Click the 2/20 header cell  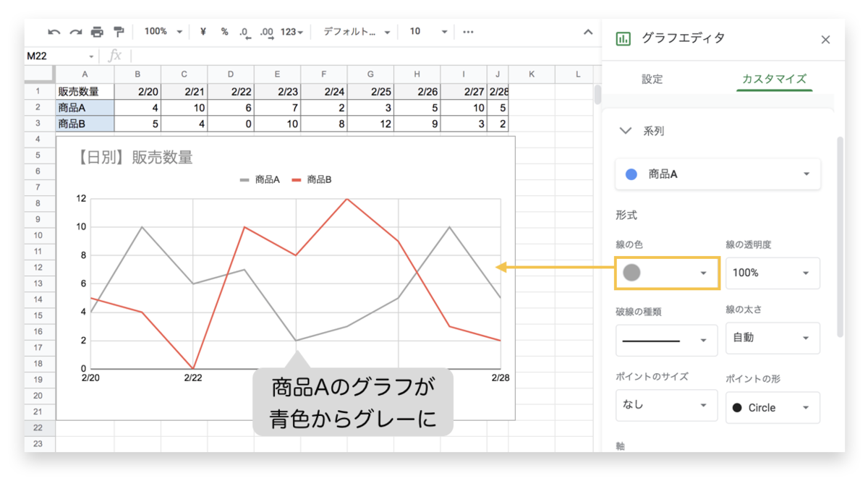137,91
